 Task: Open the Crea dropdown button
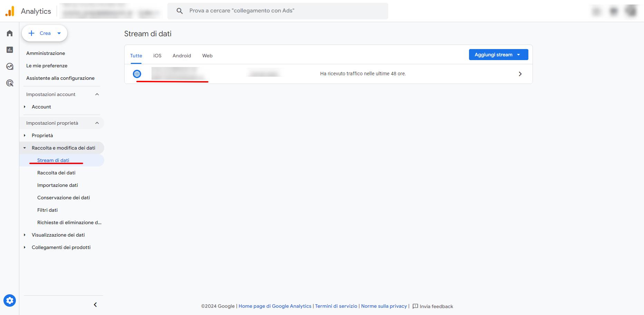point(45,33)
